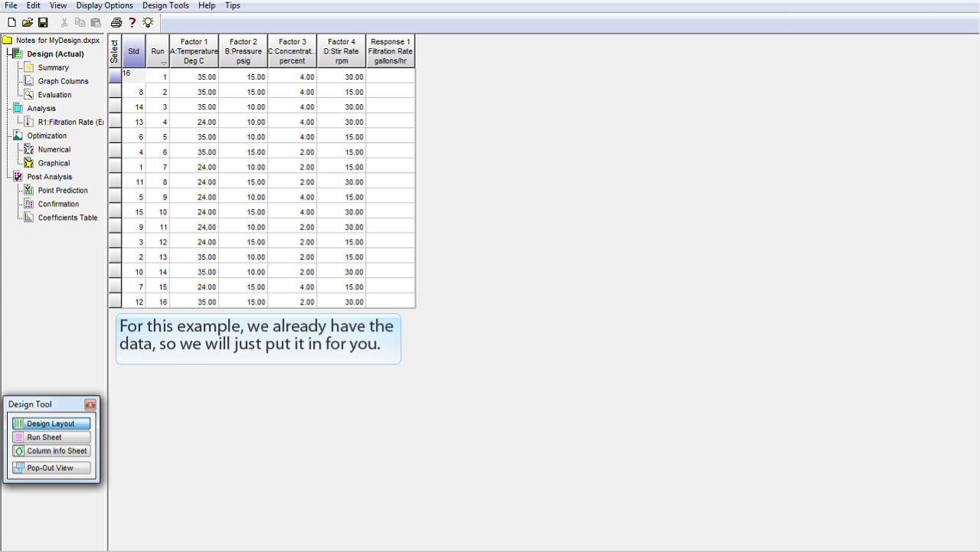Click the Std value 14 in run 3

pyautogui.click(x=133, y=106)
